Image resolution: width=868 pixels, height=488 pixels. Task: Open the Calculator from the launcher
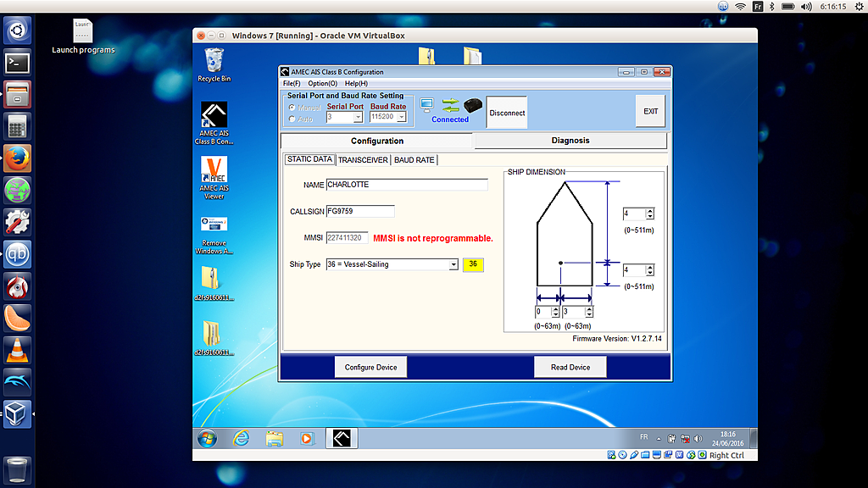point(17,127)
